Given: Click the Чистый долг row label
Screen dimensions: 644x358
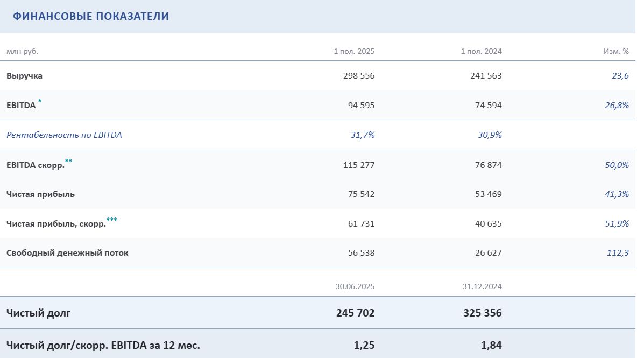Looking at the screenshot, I should click(x=38, y=313).
